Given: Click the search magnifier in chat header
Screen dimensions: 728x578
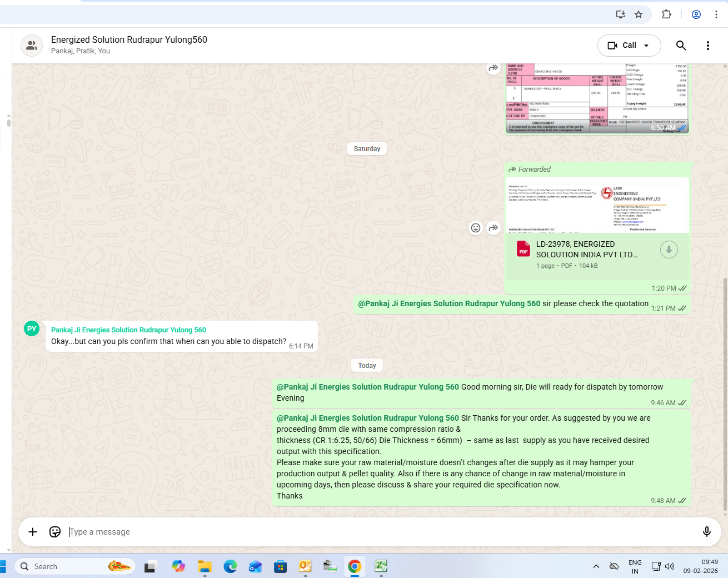Looking at the screenshot, I should pos(681,46).
